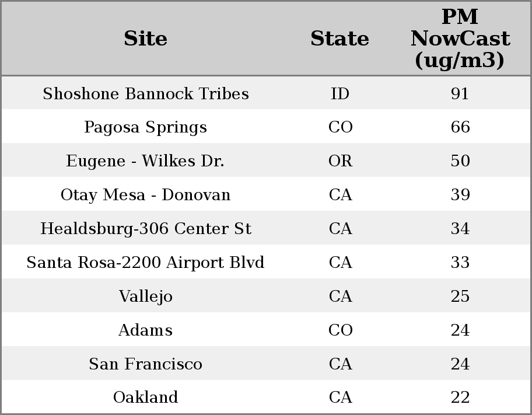532x415 pixels.
Task: Select the Otay Mesa - Donovan site
Action: 145,195
